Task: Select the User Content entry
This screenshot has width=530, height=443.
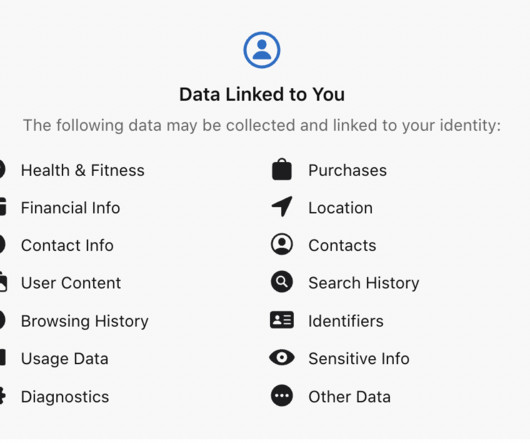Action: 71,283
